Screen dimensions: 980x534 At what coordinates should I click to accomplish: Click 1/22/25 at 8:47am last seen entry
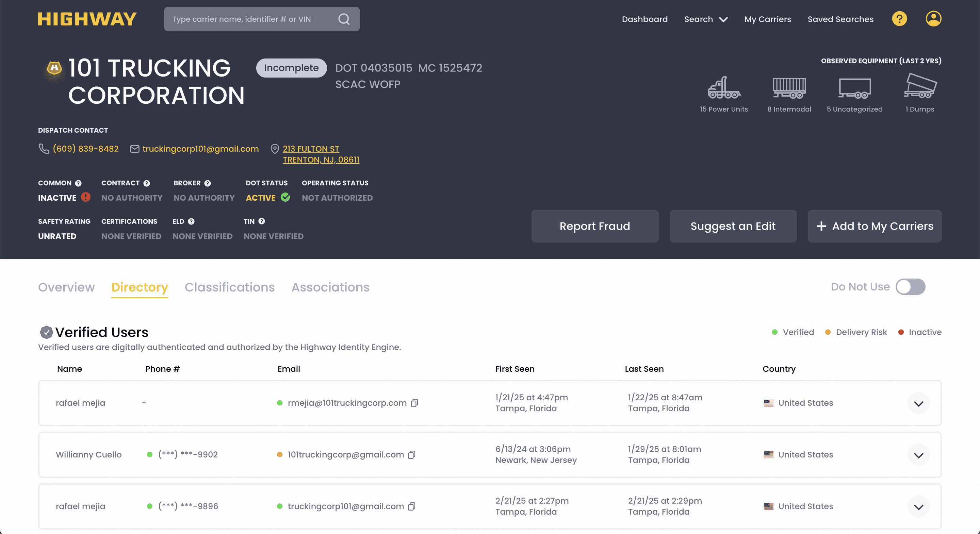(x=665, y=398)
